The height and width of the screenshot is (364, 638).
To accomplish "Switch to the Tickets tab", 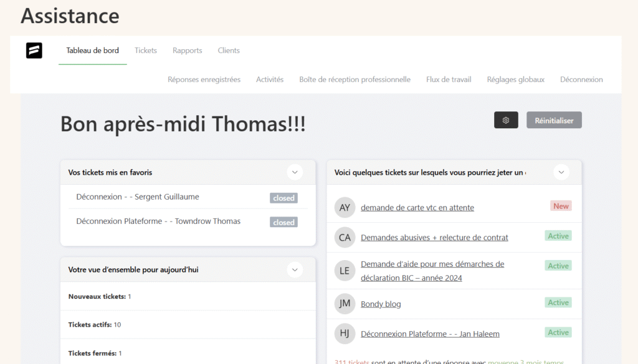I will (146, 50).
